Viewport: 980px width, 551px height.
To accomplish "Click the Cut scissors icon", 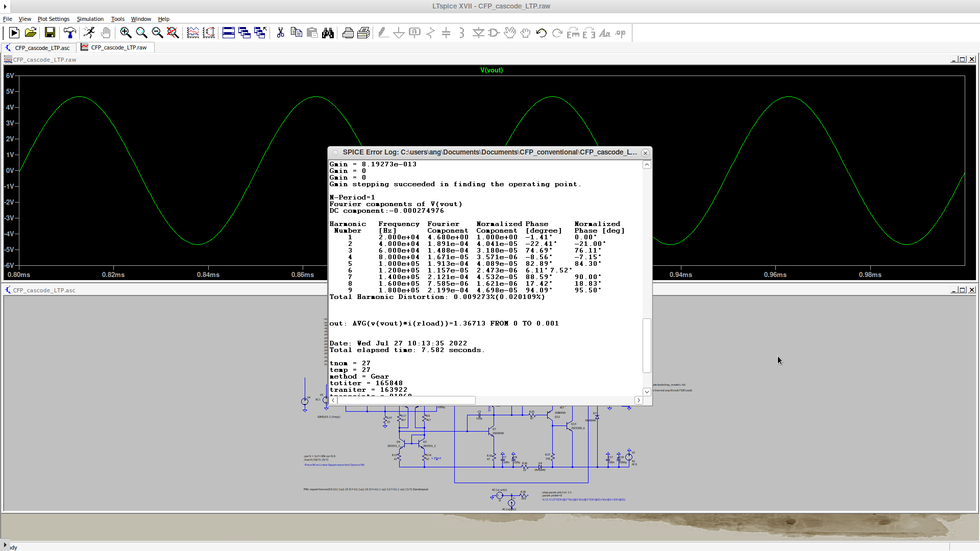I will pos(280,33).
